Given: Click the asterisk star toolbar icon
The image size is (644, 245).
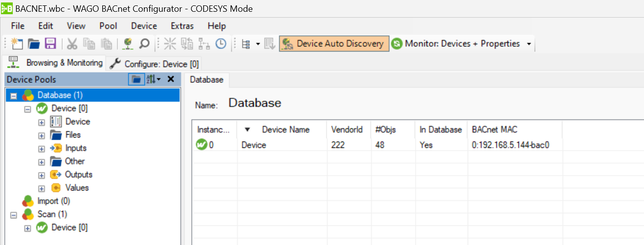Looking at the screenshot, I should [170, 44].
